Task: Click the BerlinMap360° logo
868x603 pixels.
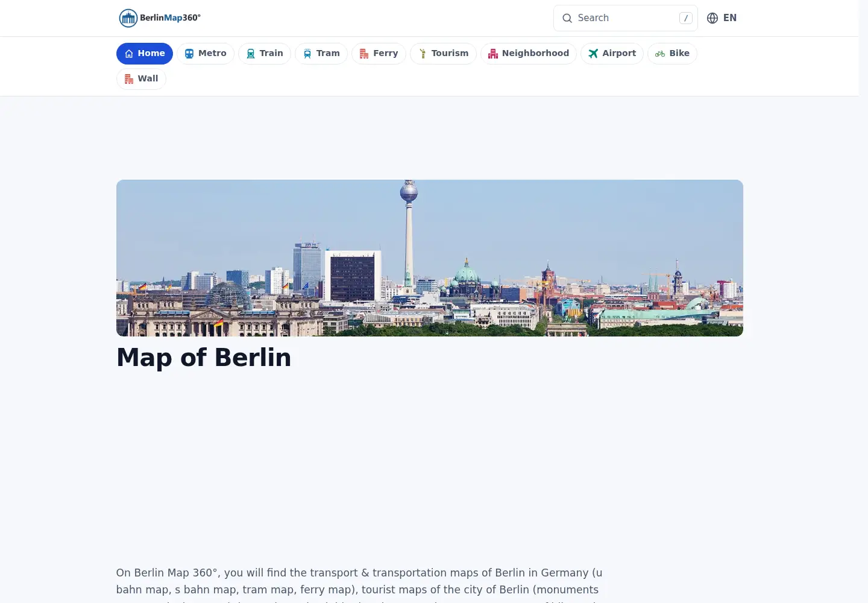Action: click(x=160, y=18)
